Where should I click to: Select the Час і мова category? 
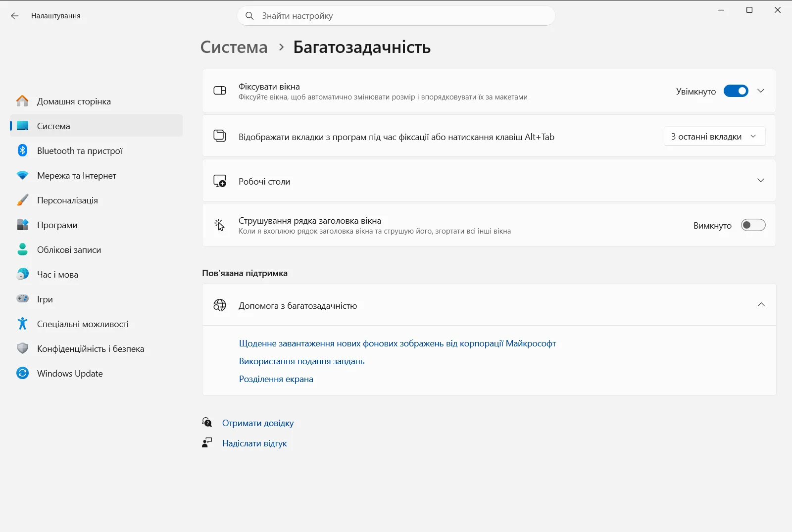click(x=97, y=274)
